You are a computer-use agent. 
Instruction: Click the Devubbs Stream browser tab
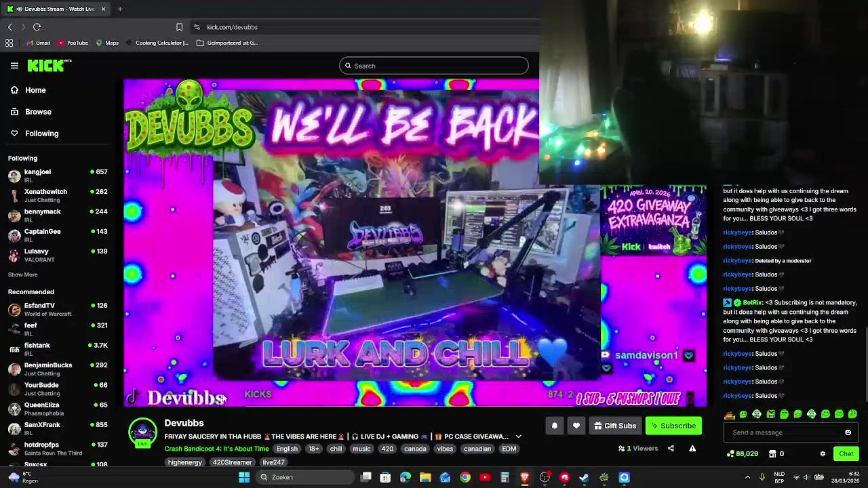(57, 9)
